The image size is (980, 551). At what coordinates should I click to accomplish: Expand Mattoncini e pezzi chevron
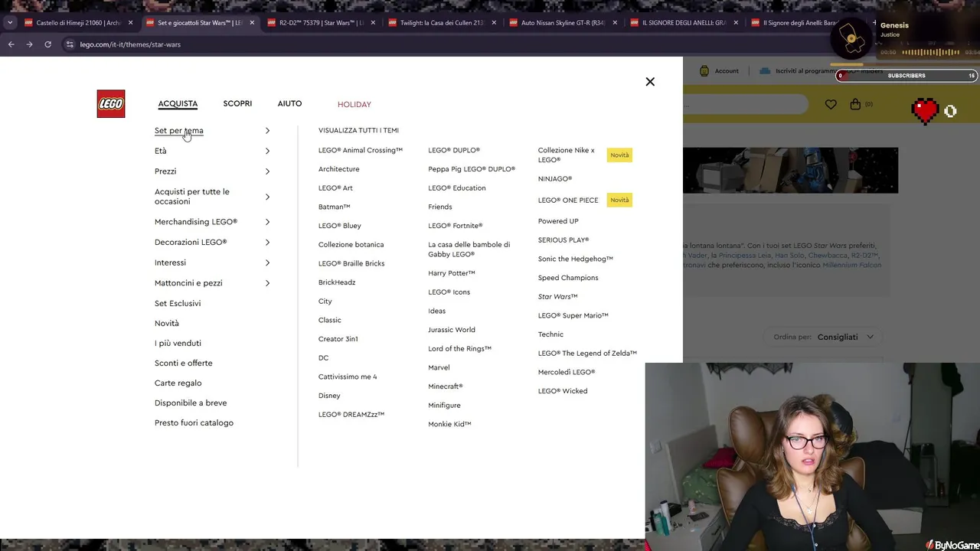[267, 283]
